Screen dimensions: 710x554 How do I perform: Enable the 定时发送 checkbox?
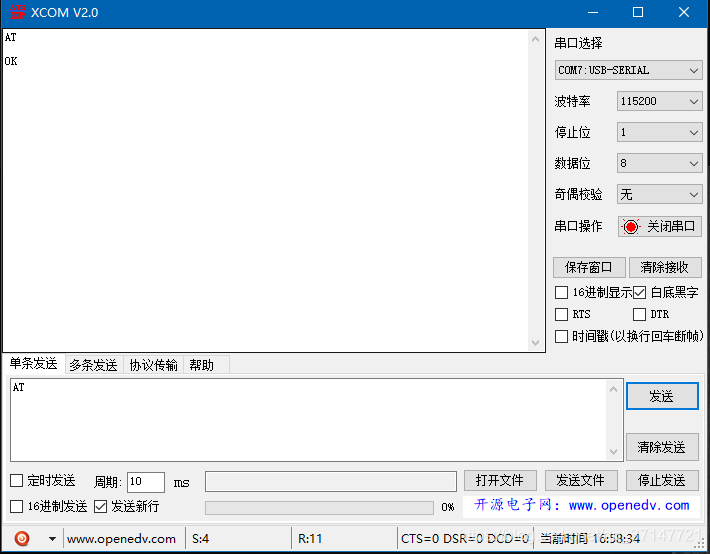pos(16,480)
